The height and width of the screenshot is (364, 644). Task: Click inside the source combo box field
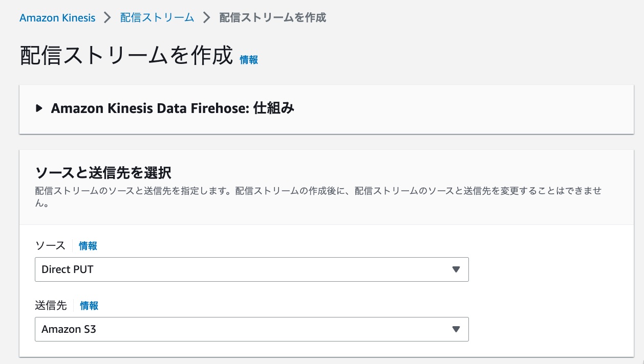(205, 269)
